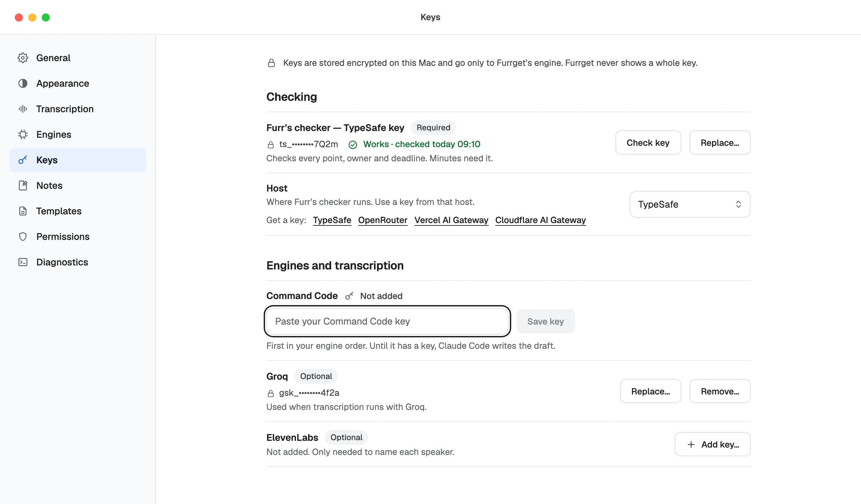
Task: Click the Templates document icon
Action: coord(23,211)
